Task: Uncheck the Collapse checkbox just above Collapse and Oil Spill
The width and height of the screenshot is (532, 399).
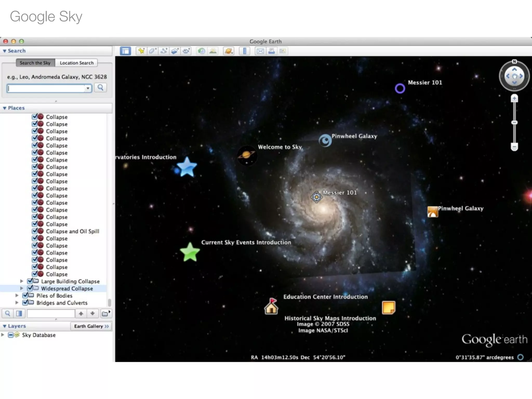Action: pyautogui.click(x=35, y=224)
